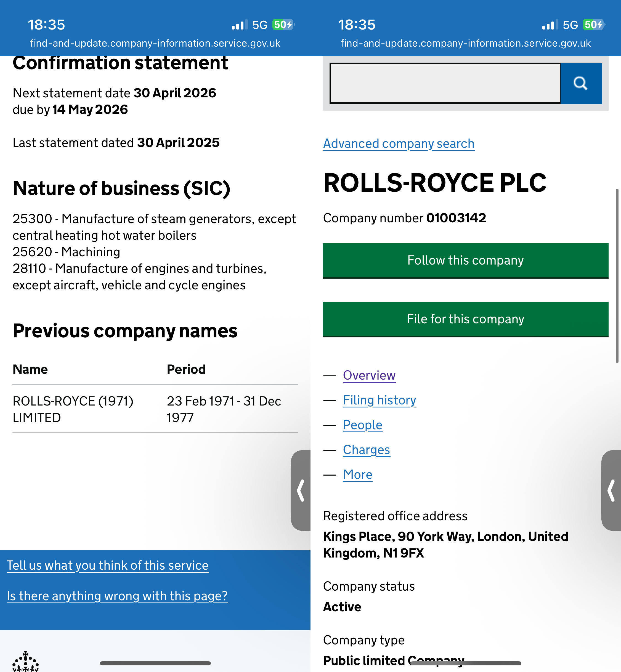Click the Previous company names heading
This screenshot has height=672, width=621.
click(125, 331)
